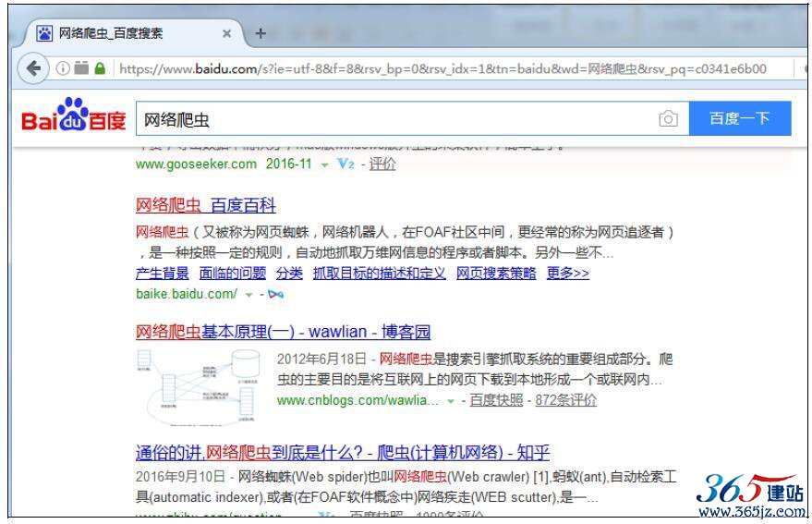The height and width of the screenshot is (524, 812).
Task: Expand dropdown arrow next to www.cnblogs.com/wawlia...
Action: click(x=451, y=401)
